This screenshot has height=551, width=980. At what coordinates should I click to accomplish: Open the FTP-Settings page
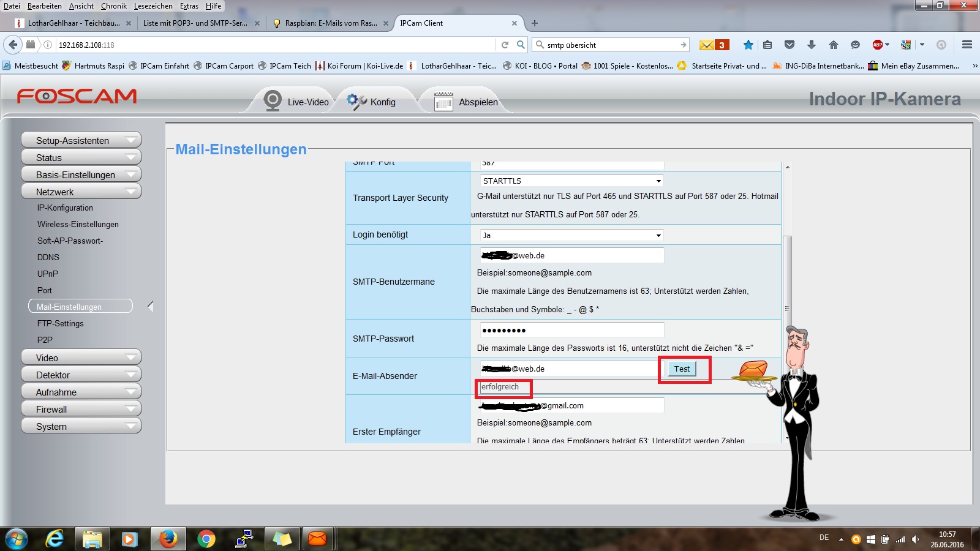60,324
